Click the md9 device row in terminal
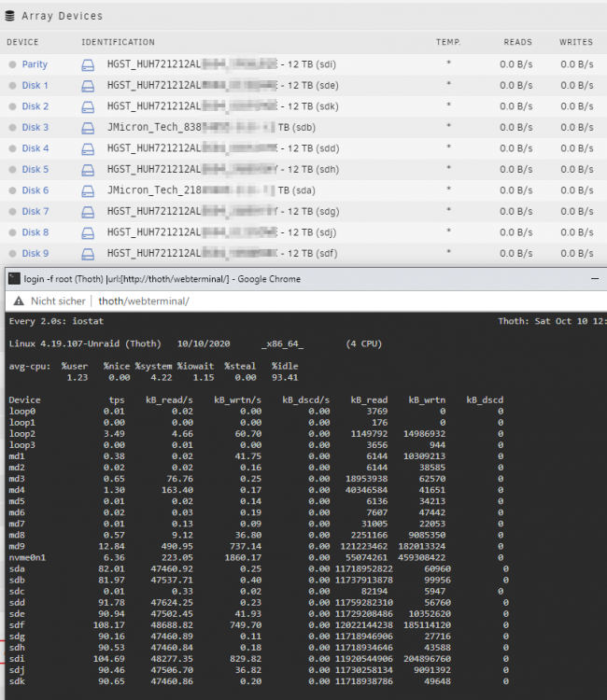 (x=257, y=546)
